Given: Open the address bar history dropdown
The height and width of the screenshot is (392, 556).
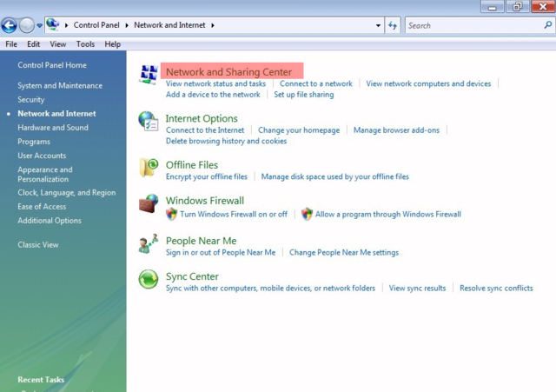Looking at the screenshot, I should pyautogui.click(x=378, y=25).
